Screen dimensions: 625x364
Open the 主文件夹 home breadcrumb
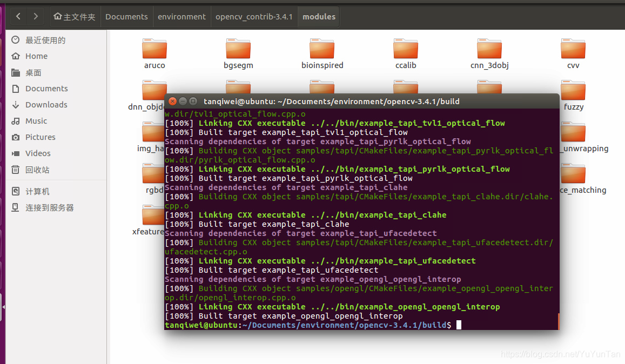coord(75,17)
